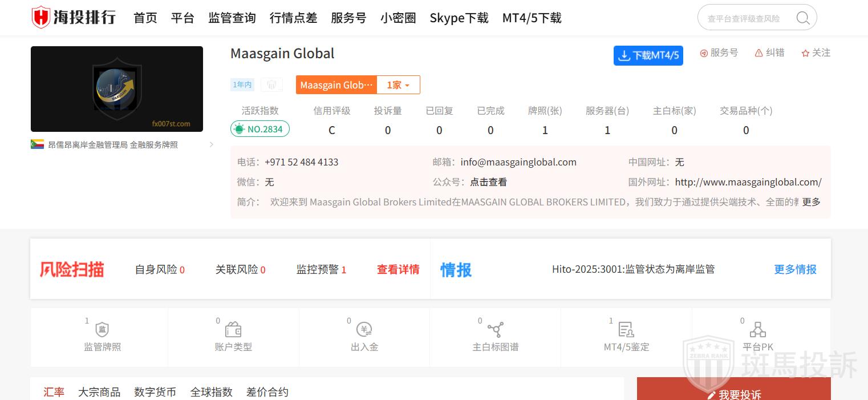Open the 平台PK comparison icon
Viewport: 868px width, 400px height.
(x=757, y=329)
